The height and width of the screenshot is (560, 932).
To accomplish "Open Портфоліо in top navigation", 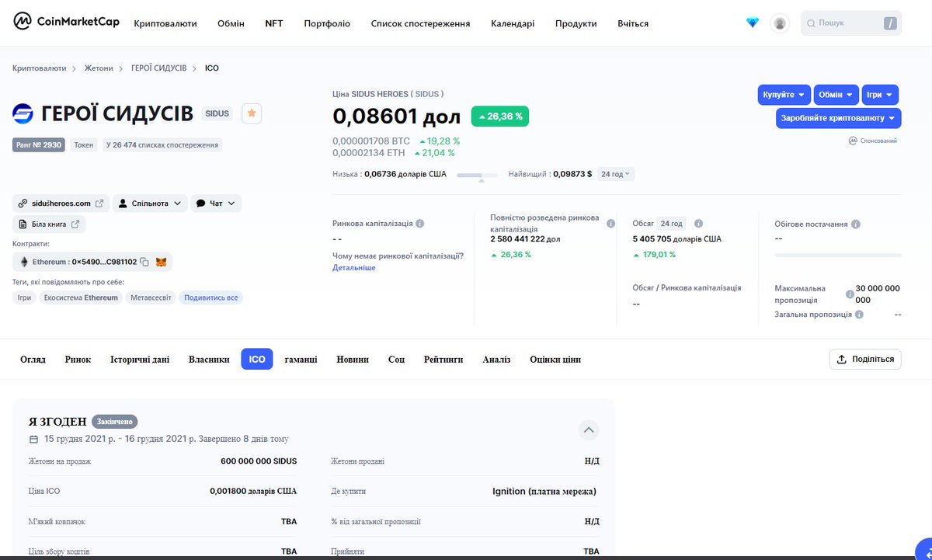I will coord(327,23).
